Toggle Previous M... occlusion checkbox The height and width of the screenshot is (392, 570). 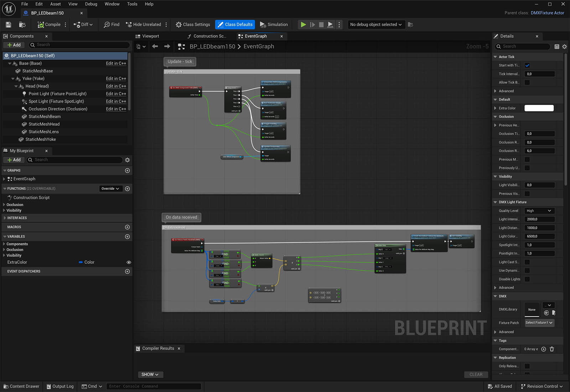click(527, 160)
